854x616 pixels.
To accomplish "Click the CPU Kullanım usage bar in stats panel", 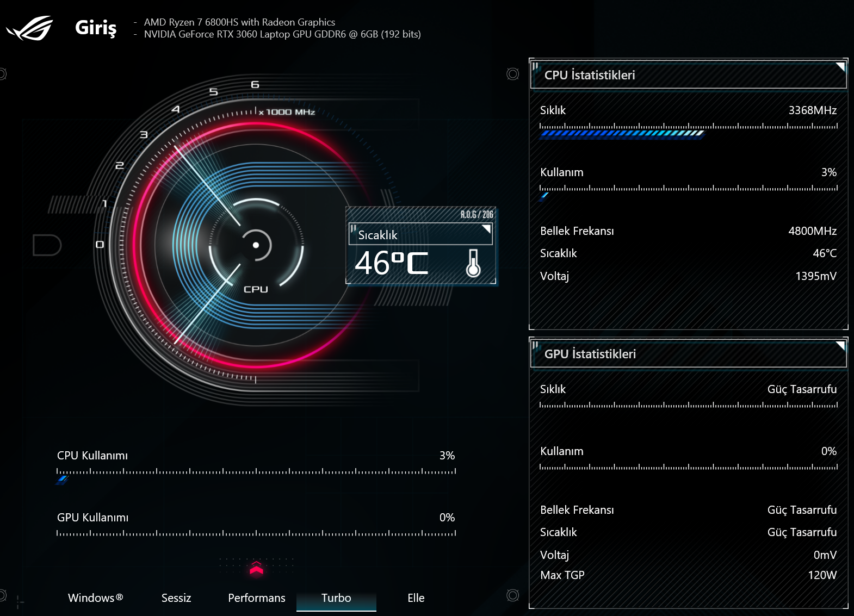I will pos(688,192).
